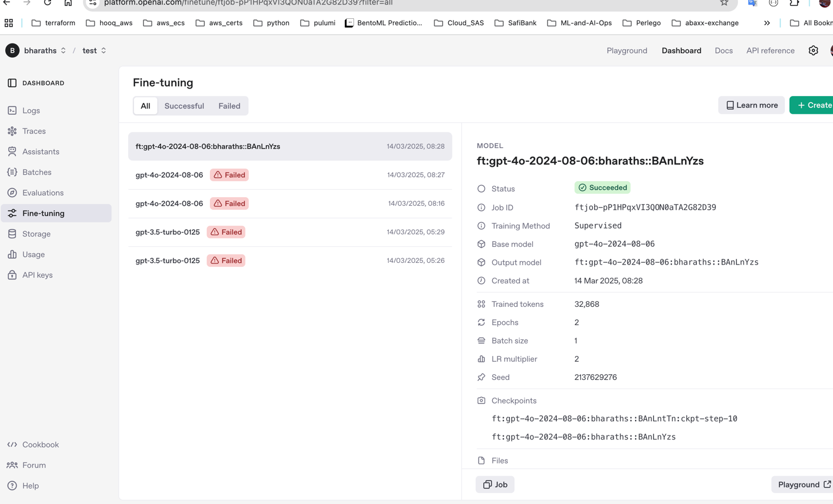Open the SafiBank bookmark folder
The image size is (833, 504).
(515, 23)
